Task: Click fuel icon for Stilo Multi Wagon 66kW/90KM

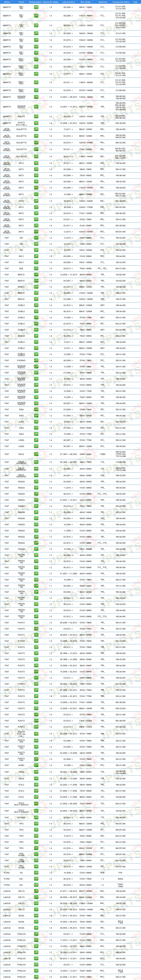Action: coord(36,811)
